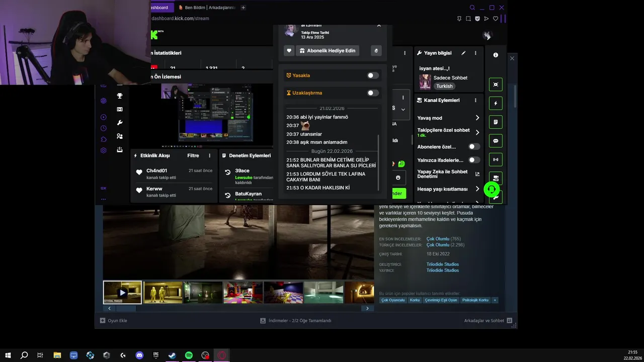Open the users moderation icon in Kick sidebar
644x362 pixels.
120,136
